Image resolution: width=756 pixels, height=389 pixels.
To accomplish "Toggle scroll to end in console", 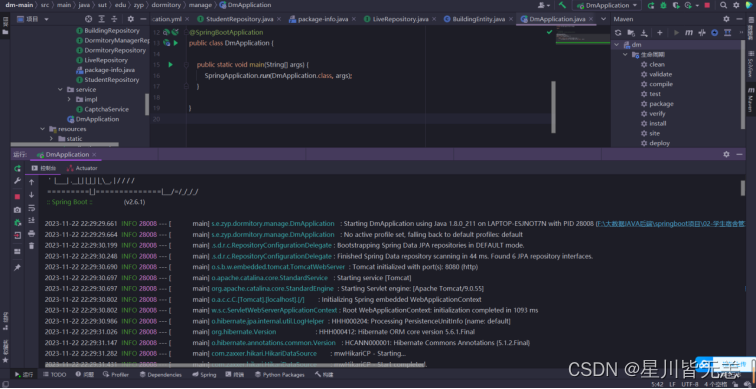I will click(x=31, y=220).
